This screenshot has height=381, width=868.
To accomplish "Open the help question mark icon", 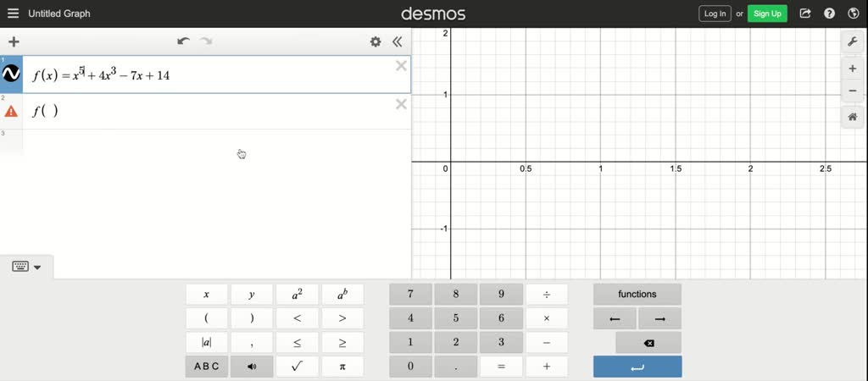I will (830, 14).
